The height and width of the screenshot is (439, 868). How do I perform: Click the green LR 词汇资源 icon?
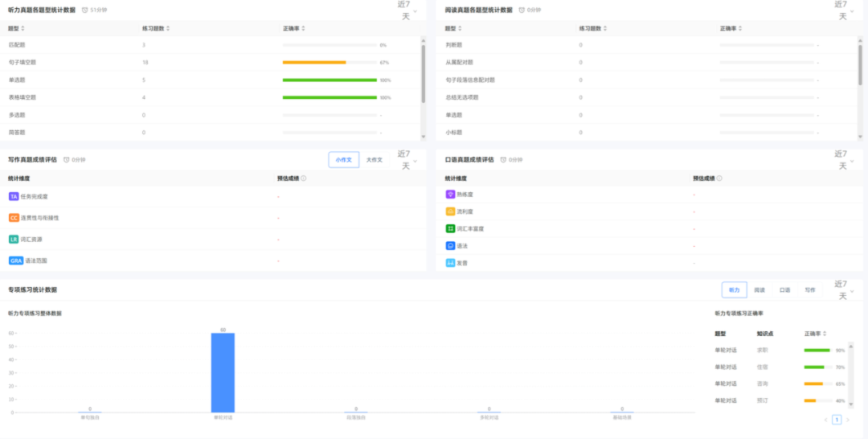(x=14, y=240)
